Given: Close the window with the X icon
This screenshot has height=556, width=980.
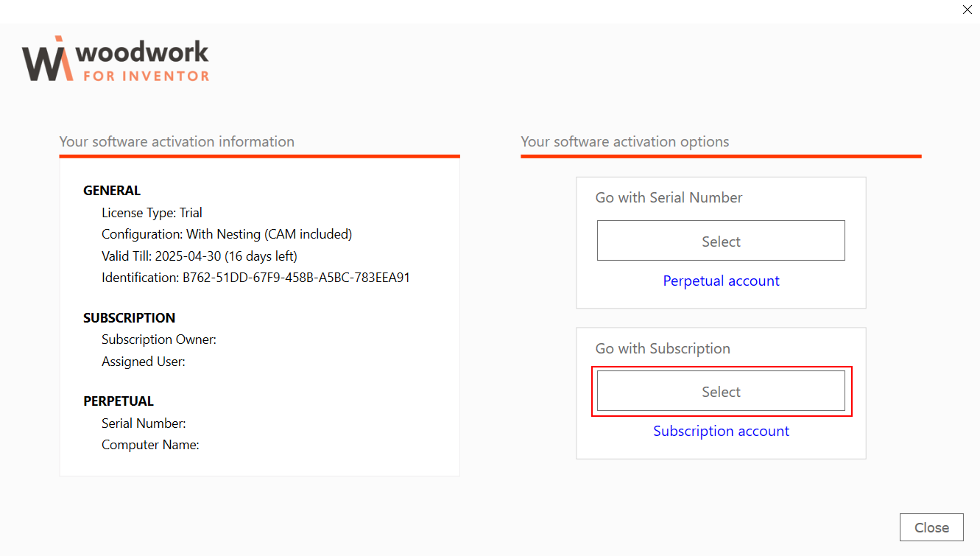Looking at the screenshot, I should coord(967,10).
